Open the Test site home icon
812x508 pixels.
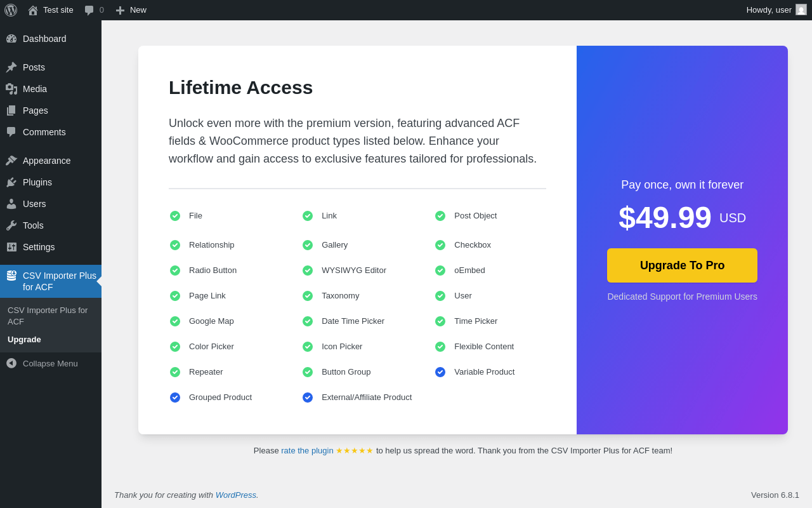coord(33,10)
